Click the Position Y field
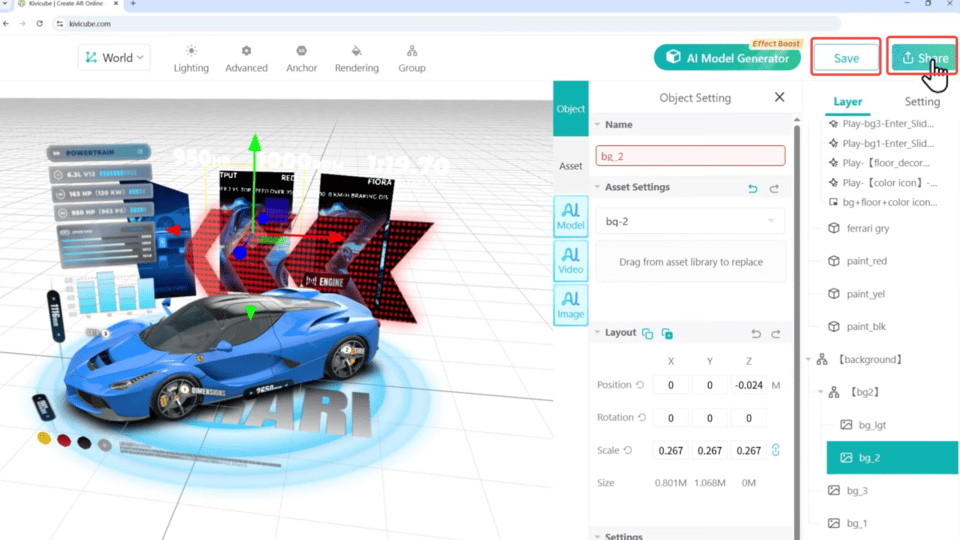960x540 pixels. tap(710, 385)
